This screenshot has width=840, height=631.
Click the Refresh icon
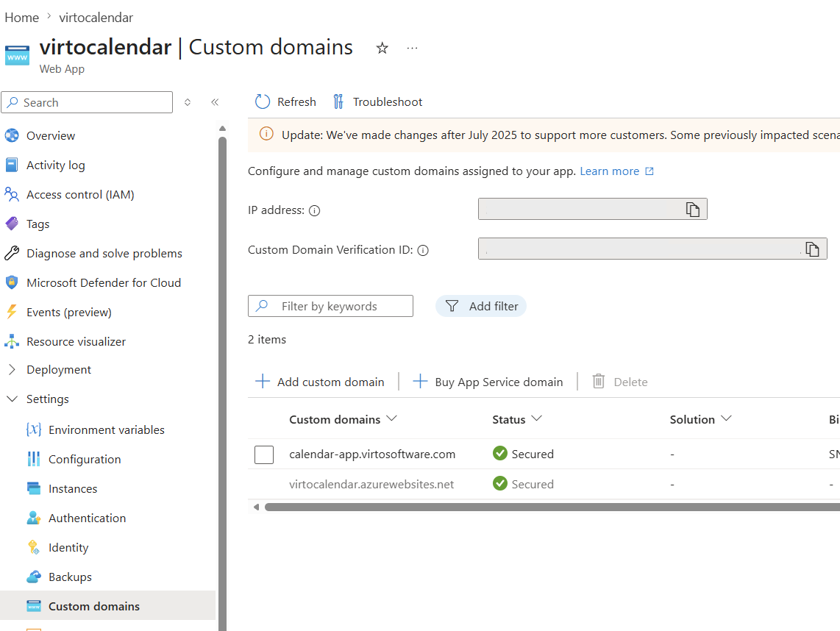pyautogui.click(x=263, y=101)
